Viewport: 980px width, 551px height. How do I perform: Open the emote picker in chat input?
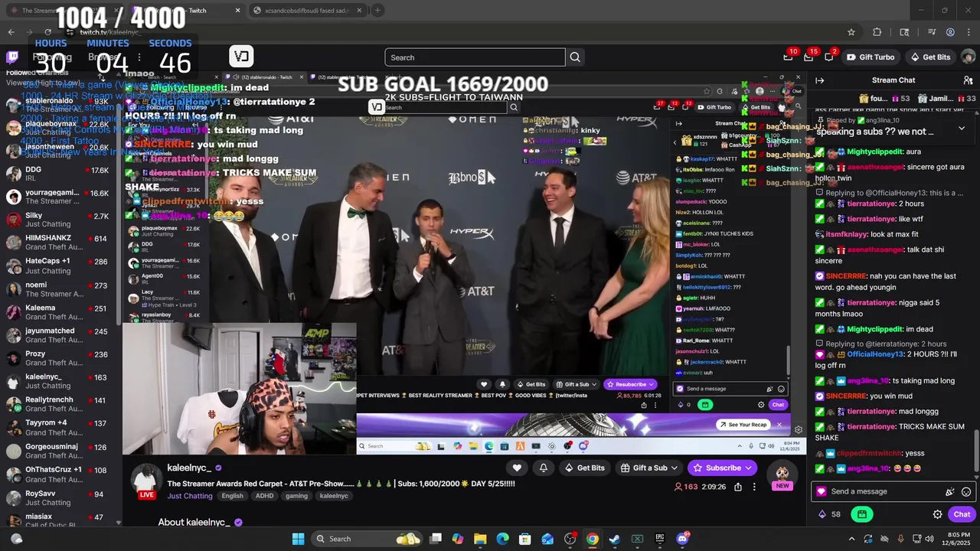click(966, 492)
